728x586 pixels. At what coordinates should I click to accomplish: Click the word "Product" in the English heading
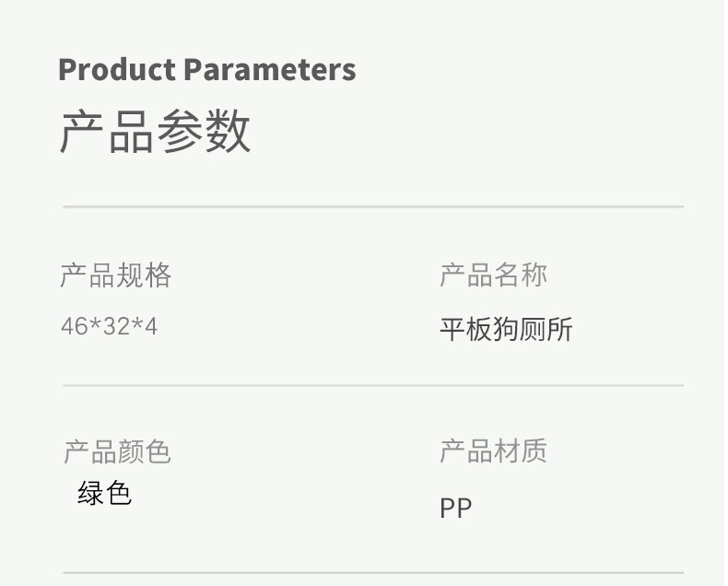(x=116, y=70)
